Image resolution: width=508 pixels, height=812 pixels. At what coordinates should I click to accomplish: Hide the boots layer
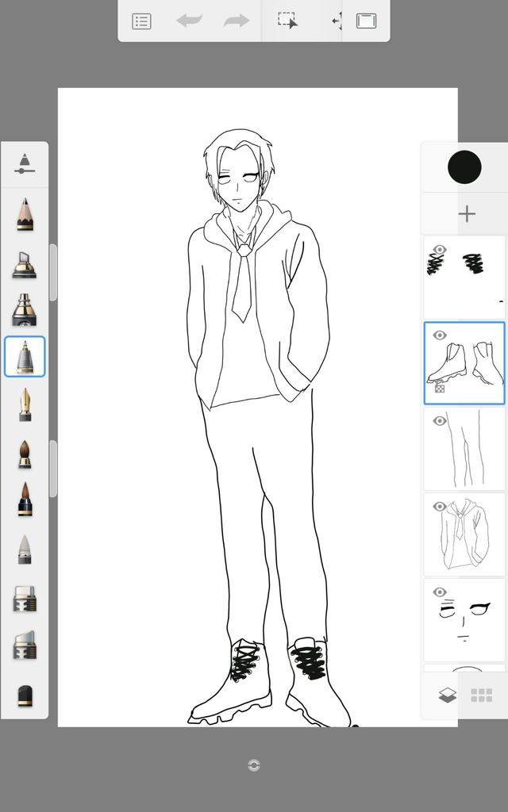[x=440, y=335]
